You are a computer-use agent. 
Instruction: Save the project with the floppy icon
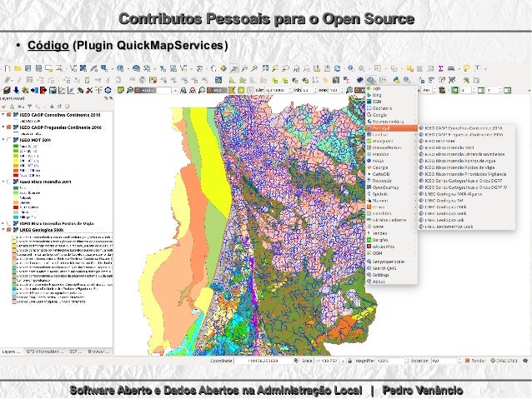[x=28, y=68]
